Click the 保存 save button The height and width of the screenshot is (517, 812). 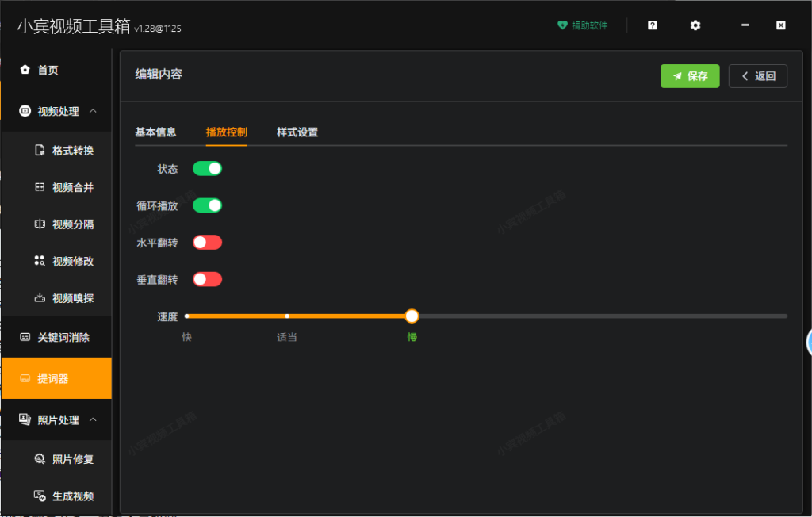(689, 76)
